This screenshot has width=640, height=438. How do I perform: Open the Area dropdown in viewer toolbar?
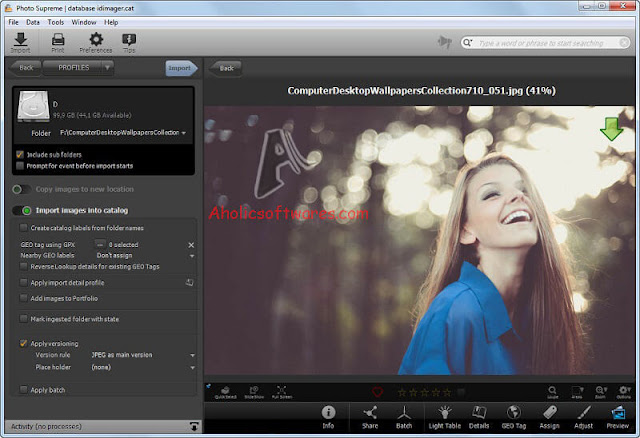click(x=577, y=392)
